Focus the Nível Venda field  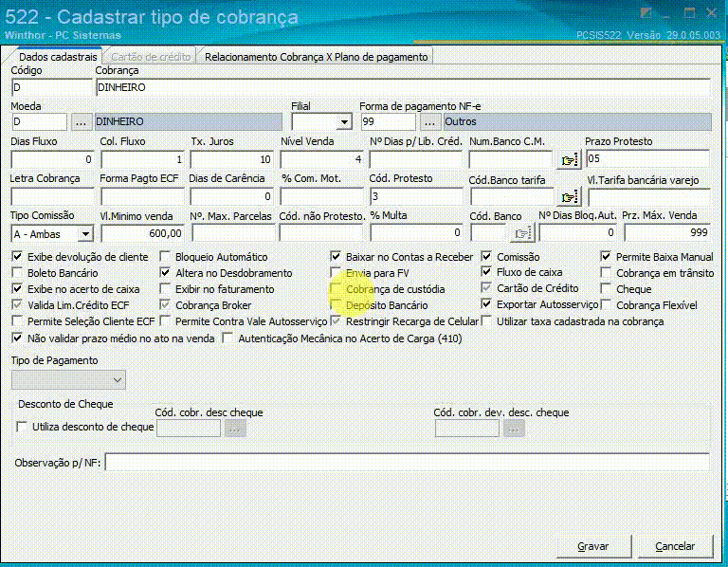click(x=321, y=159)
